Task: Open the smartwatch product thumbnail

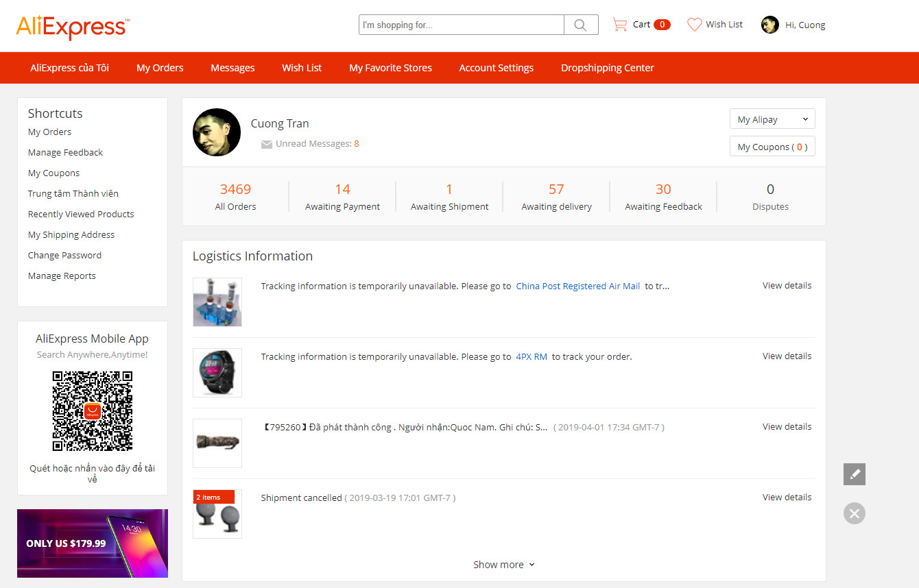Action: pyautogui.click(x=217, y=372)
